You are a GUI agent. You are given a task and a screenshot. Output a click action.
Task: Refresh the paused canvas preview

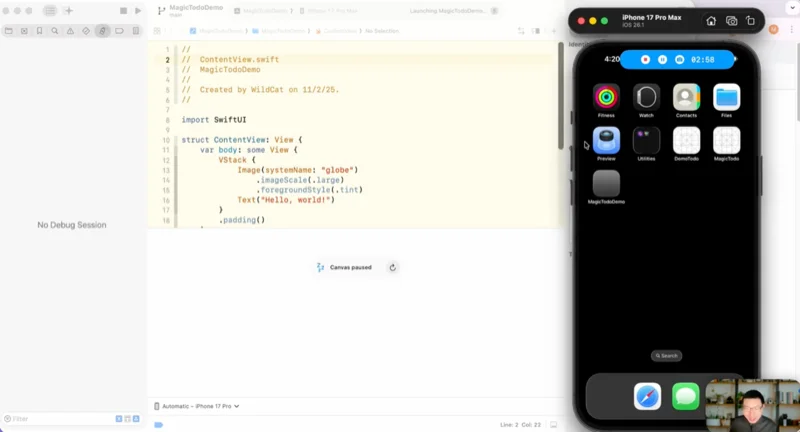pyautogui.click(x=393, y=268)
